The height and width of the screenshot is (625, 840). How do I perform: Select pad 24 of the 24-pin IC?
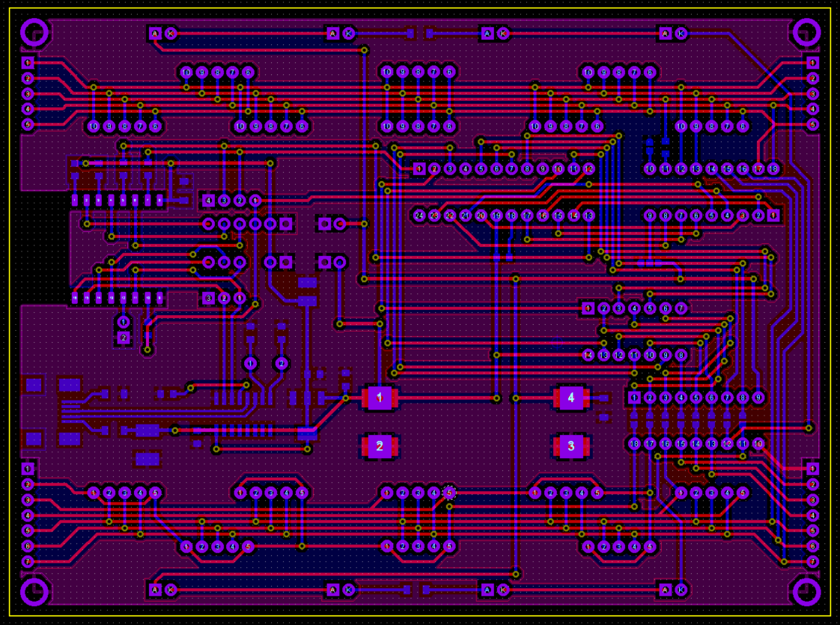point(419,216)
